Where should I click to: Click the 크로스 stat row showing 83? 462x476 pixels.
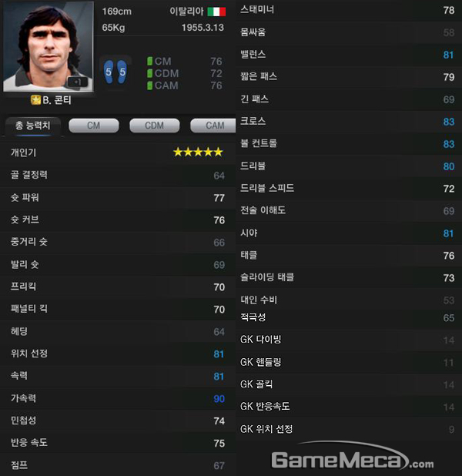tap(349, 122)
